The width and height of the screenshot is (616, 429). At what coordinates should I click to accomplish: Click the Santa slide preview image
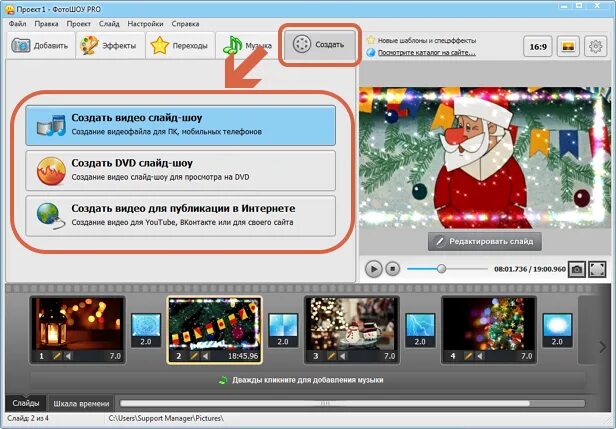point(485,158)
